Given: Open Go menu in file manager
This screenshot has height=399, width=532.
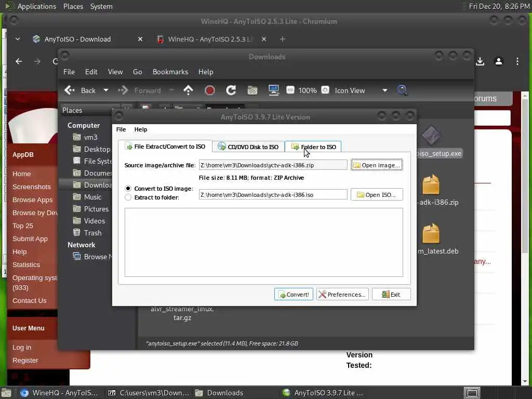Looking at the screenshot, I should pos(137,72).
